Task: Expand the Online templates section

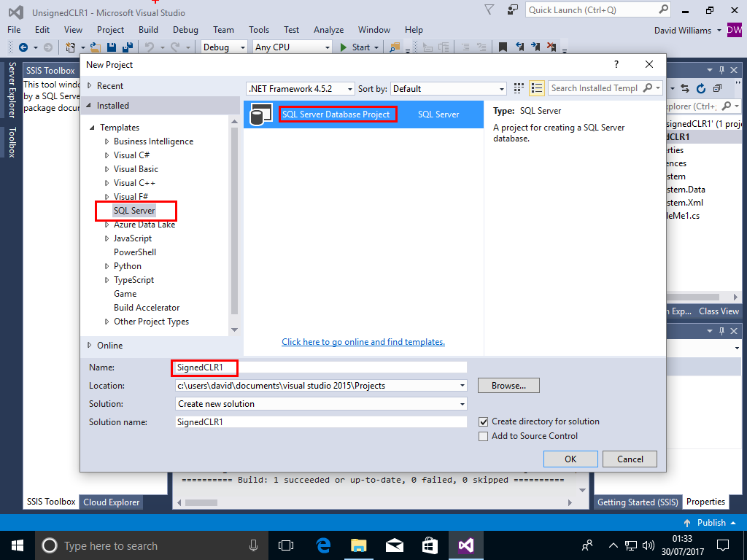Action: (x=90, y=346)
